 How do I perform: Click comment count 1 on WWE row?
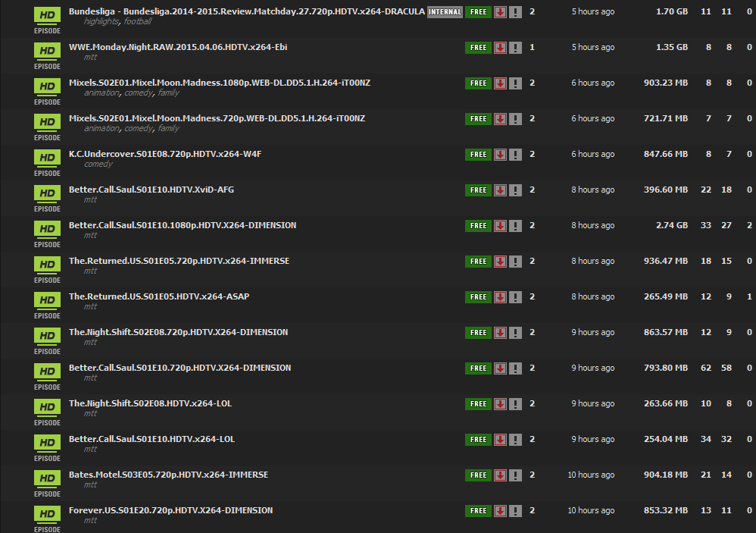533,47
